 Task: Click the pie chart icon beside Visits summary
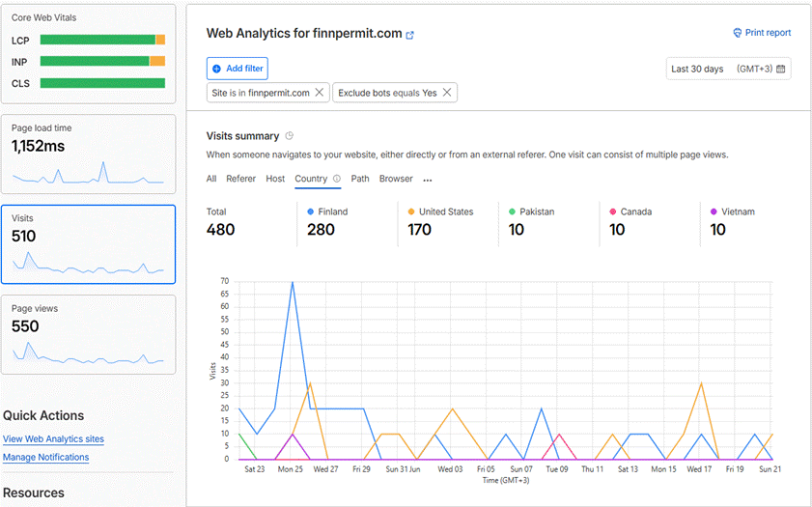point(290,136)
